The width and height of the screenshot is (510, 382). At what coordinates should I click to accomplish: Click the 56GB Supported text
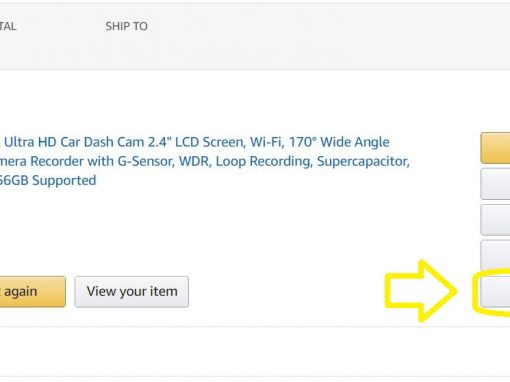pos(48,181)
